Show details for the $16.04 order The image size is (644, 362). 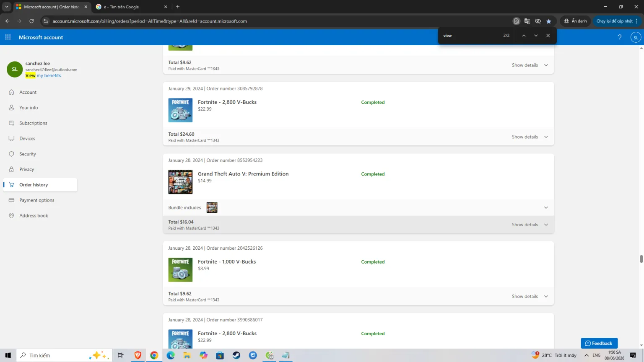coord(530,225)
